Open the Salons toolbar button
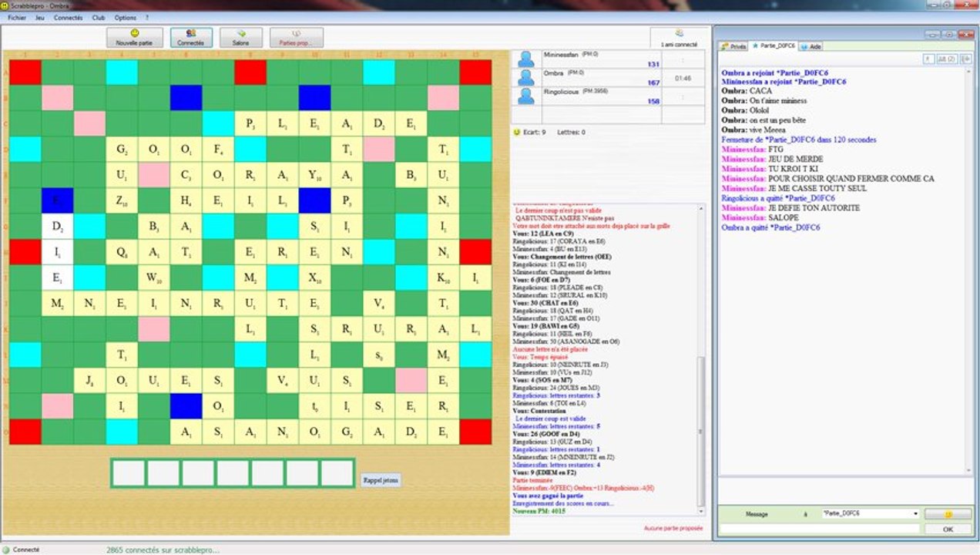Screen dimensions: 980x555 tap(241, 37)
